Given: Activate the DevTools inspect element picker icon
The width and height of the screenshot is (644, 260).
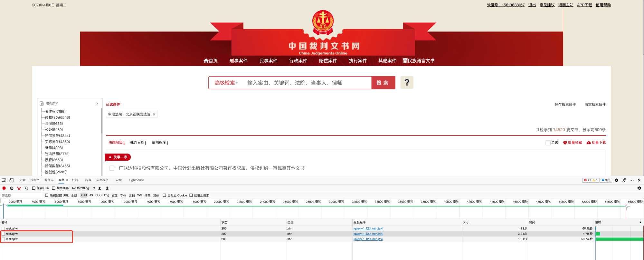Looking at the screenshot, I should pyautogui.click(x=4, y=180).
